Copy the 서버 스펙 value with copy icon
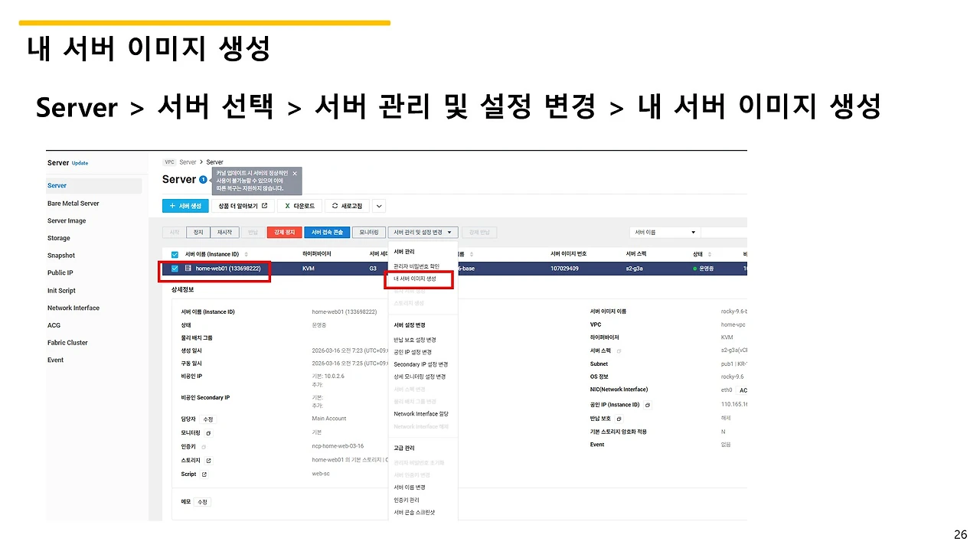The image size is (980, 551). (619, 350)
